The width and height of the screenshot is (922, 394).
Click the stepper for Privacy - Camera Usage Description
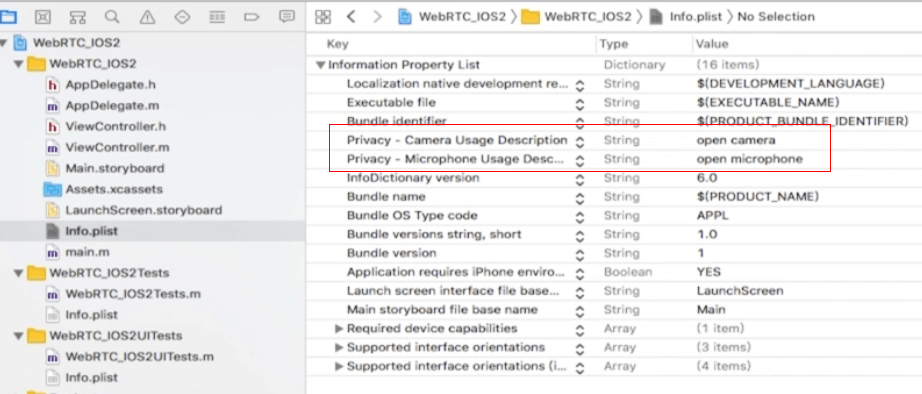click(x=580, y=141)
